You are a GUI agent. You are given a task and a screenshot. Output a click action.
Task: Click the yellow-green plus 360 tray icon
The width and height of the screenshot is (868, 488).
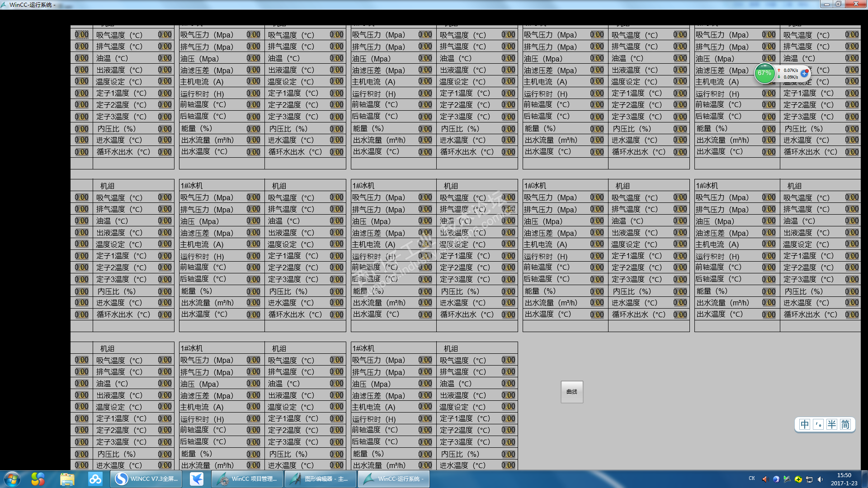[x=798, y=479]
